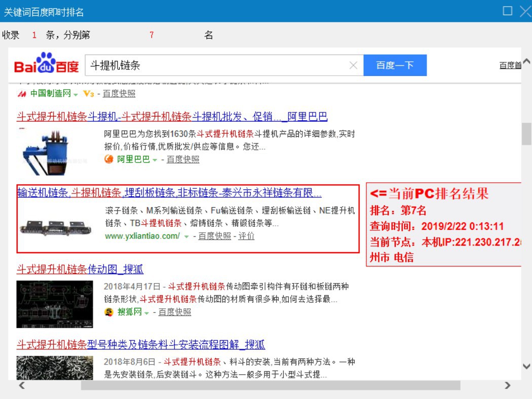Expand the dropdown arrow beside 阿里巴巴
Image resolution: width=532 pixels, height=399 pixels.
155,160
